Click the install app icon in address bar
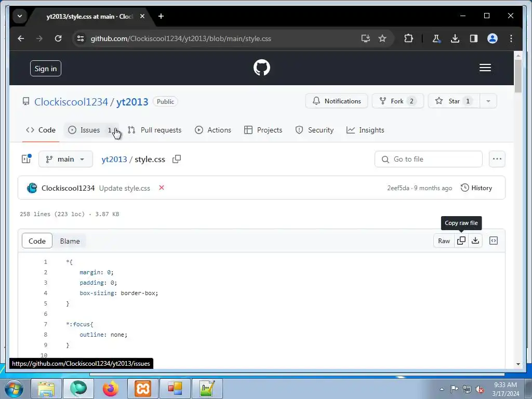This screenshot has height=399, width=532. tap(365, 38)
